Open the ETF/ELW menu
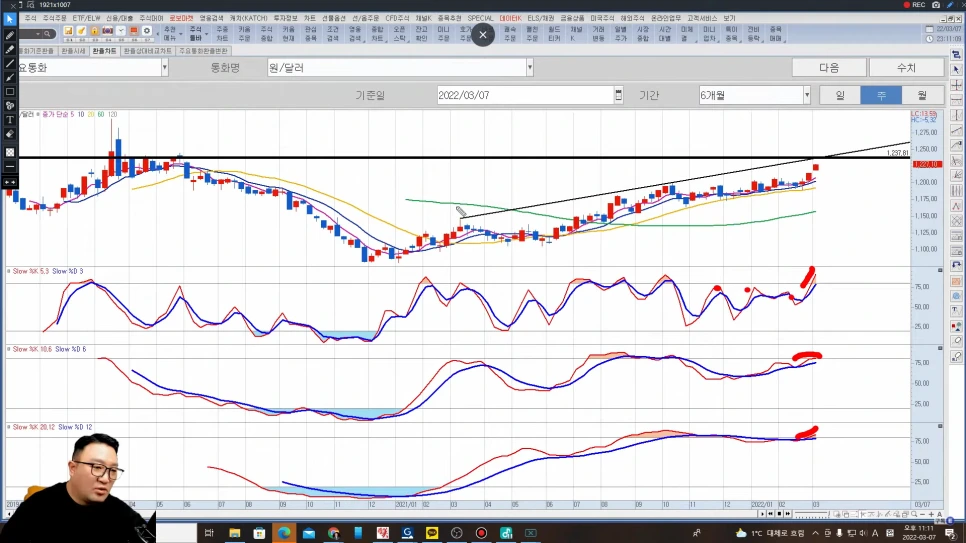This screenshot has height=543, width=966. click(x=86, y=18)
